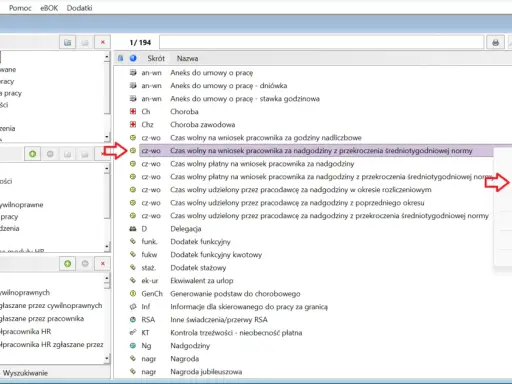Image resolution: width=512 pixels, height=384 pixels.
Task: Click the grey round icon in the bottom left toolbar
Action: point(85,264)
